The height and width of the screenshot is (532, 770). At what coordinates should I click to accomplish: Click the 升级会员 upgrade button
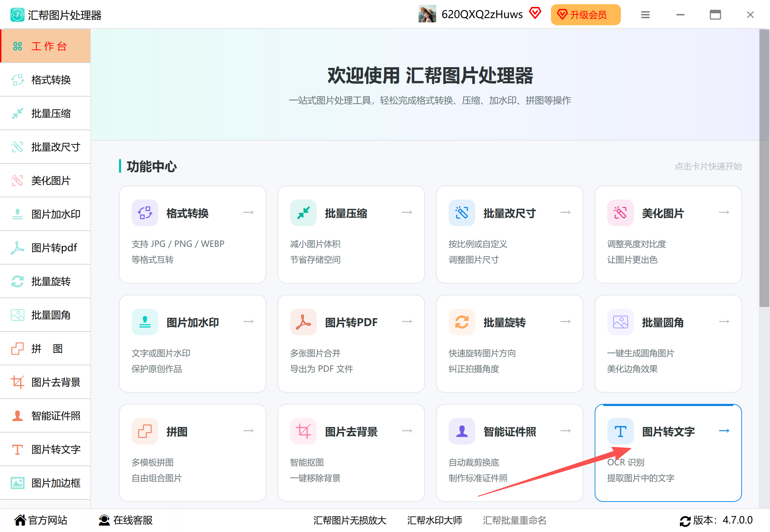[586, 15]
